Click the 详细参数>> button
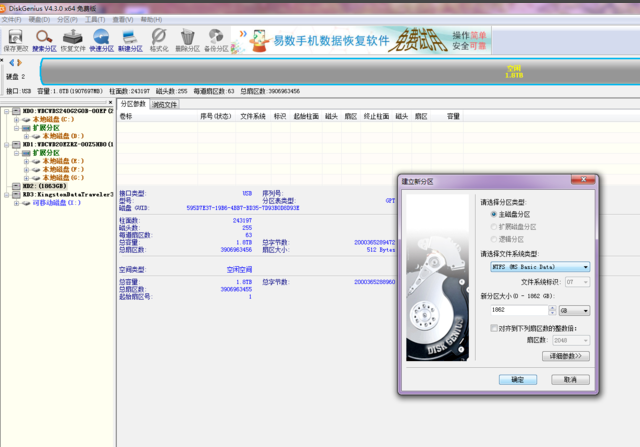The image size is (640, 447). click(566, 356)
